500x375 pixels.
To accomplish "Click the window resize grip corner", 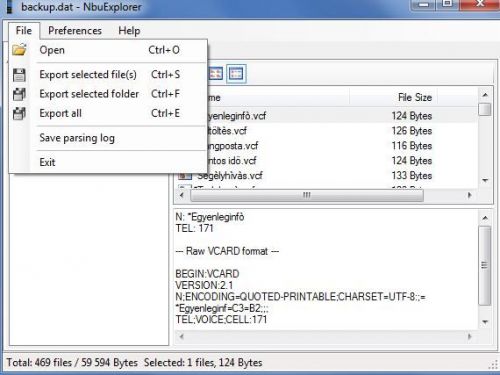I will click(x=493, y=365).
